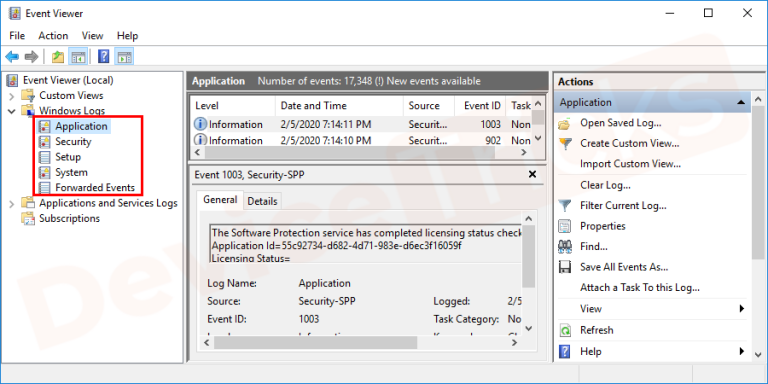The image size is (768, 384).
Task: Click the Save All Events As disk icon
Action: 565,267
